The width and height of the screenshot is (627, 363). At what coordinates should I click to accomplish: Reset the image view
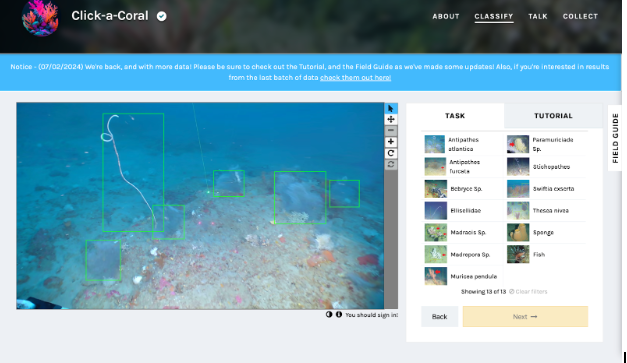tap(391, 164)
